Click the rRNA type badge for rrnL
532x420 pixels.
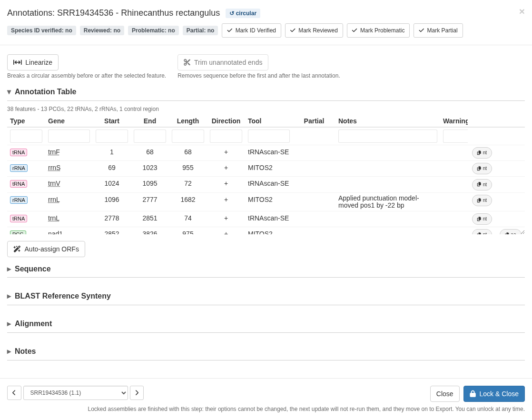[19, 200]
